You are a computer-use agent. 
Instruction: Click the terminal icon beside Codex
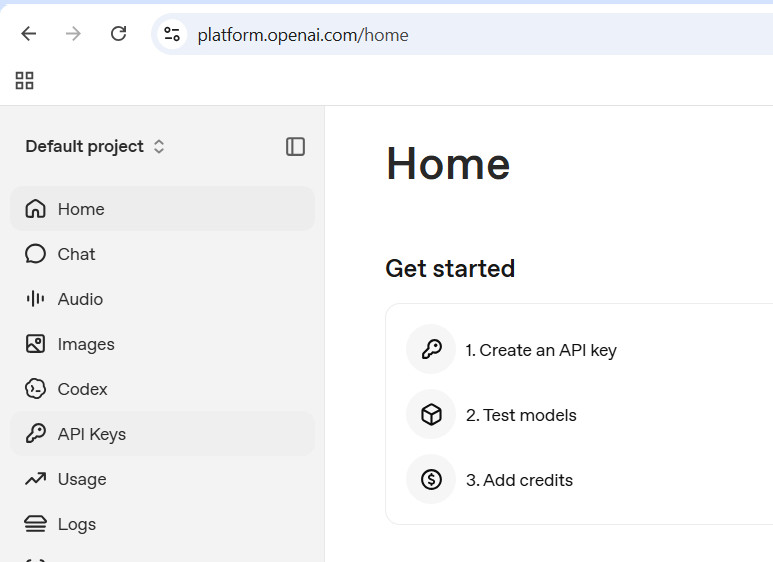pyautogui.click(x=35, y=389)
